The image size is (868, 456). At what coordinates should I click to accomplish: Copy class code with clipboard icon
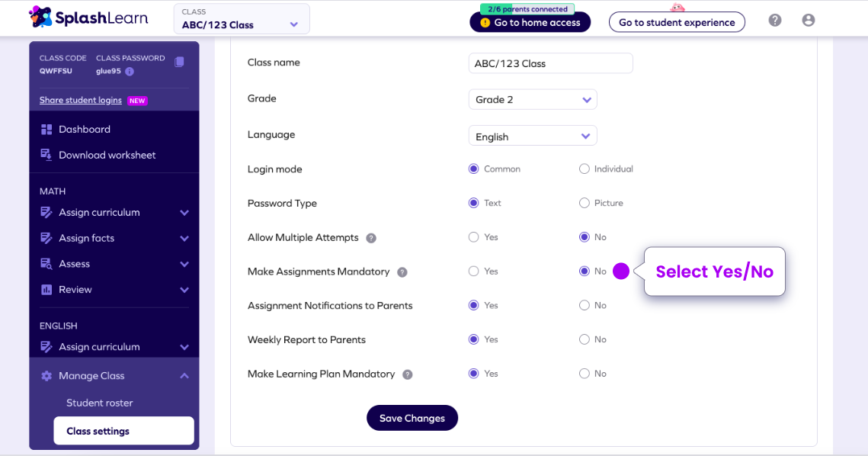pos(179,62)
